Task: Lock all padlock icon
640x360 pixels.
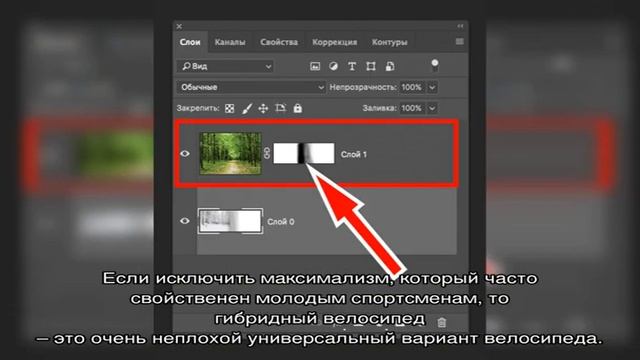Action: click(x=298, y=108)
